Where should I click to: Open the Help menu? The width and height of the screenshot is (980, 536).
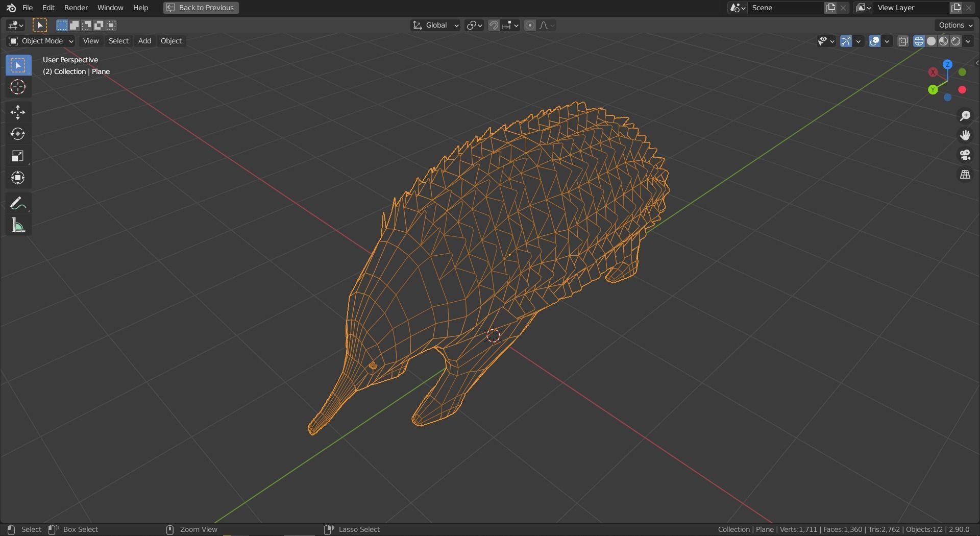point(140,8)
